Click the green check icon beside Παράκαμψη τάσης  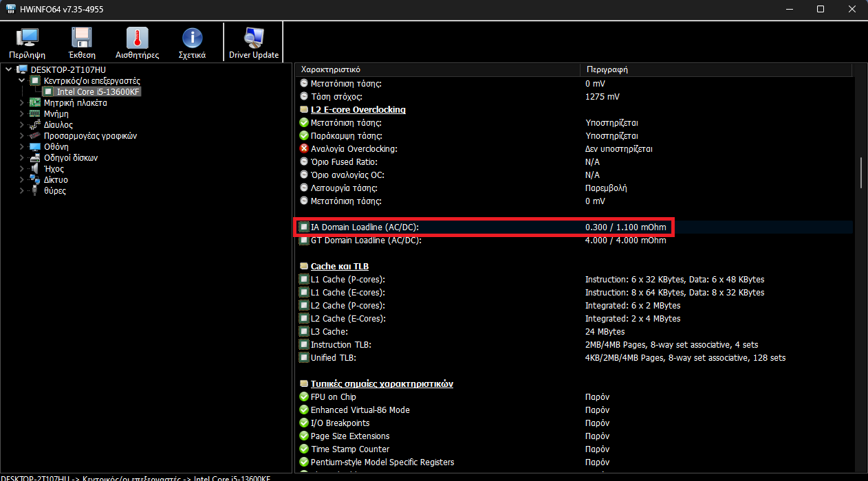(x=304, y=136)
